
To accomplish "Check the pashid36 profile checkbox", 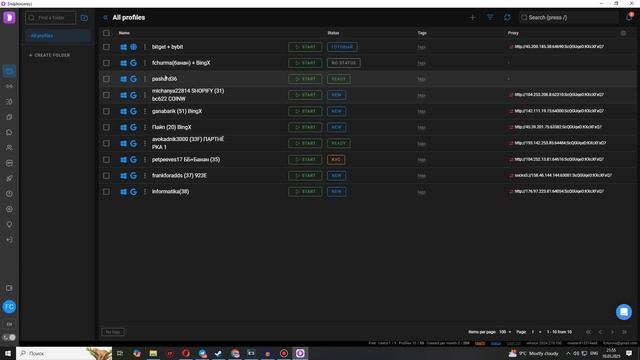I will 107,79.
